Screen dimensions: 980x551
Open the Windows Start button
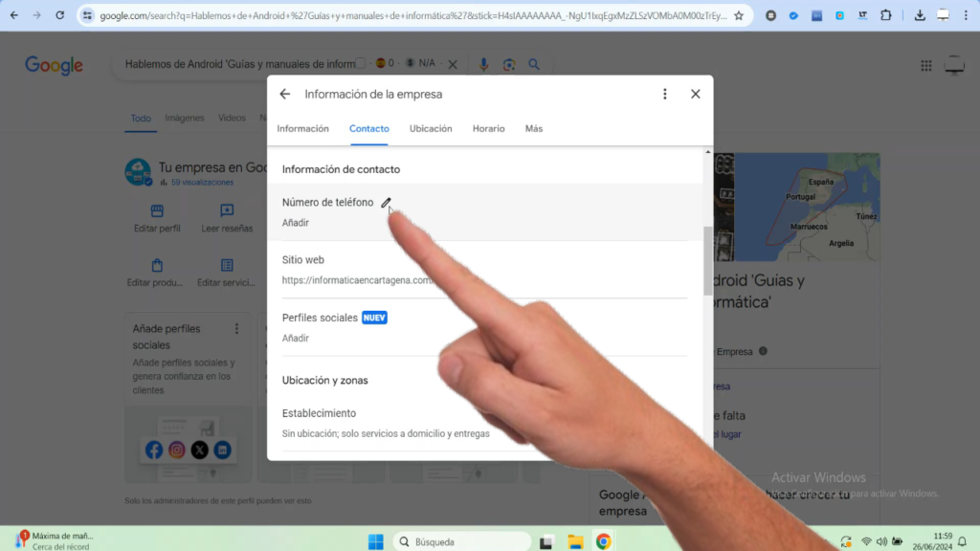pyautogui.click(x=375, y=540)
